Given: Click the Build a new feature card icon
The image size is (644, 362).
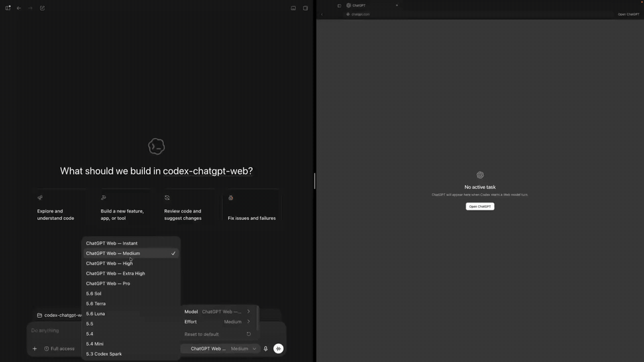Looking at the screenshot, I should pos(103,197).
